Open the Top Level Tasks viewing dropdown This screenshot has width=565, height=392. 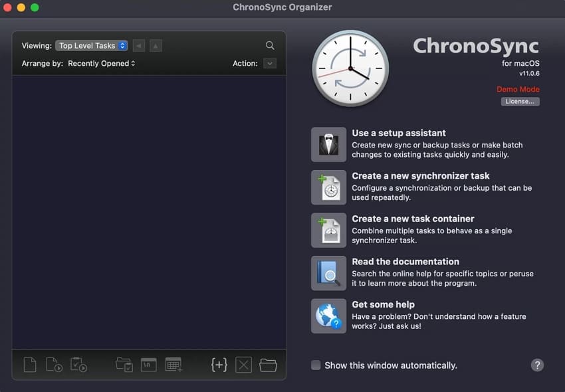click(x=92, y=46)
